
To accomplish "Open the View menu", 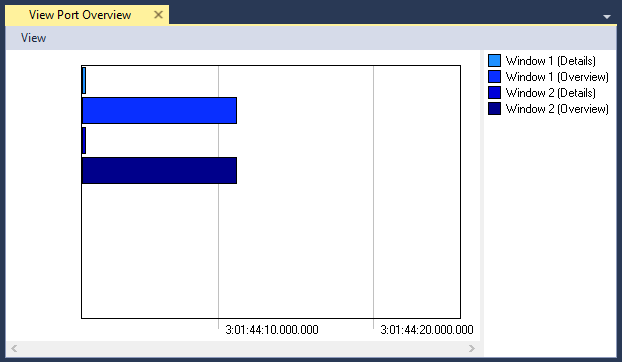I will 33,38.
